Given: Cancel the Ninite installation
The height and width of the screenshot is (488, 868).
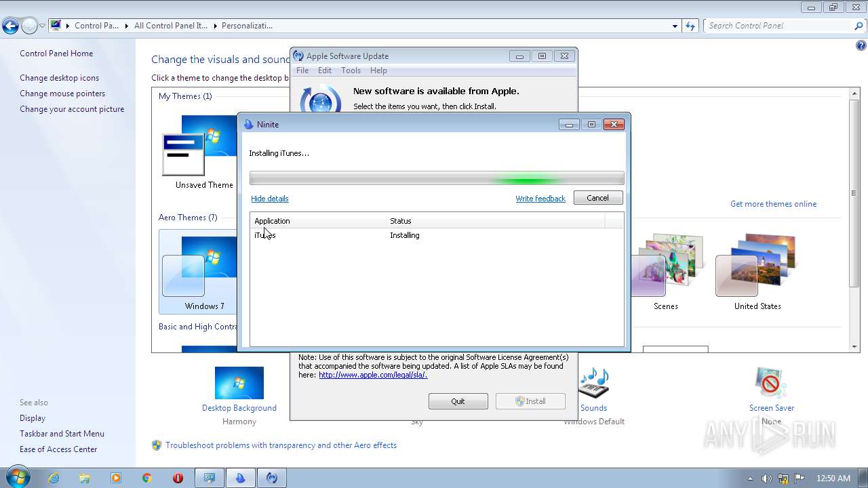Looking at the screenshot, I should click(x=597, y=198).
